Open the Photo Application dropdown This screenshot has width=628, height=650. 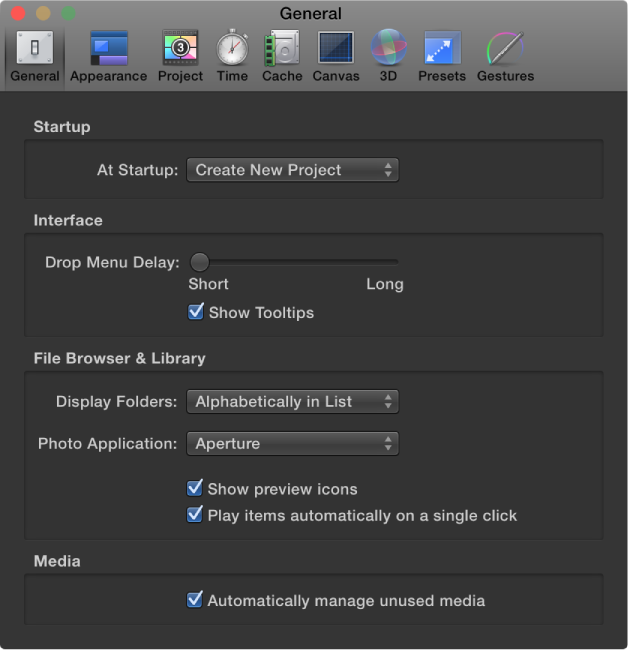tap(293, 444)
